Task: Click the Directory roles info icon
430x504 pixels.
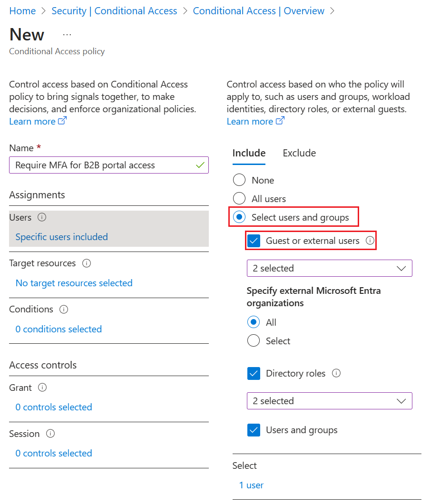Action: (336, 373)
